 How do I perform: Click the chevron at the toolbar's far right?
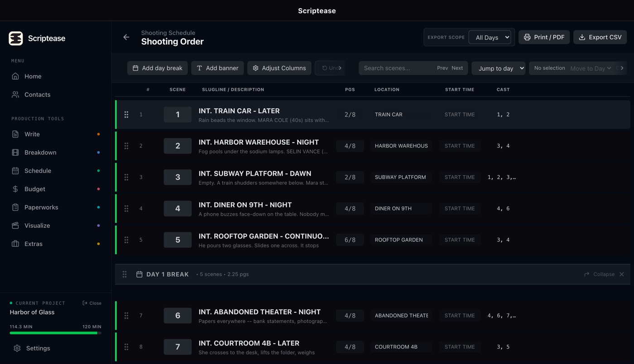point(622,68)
